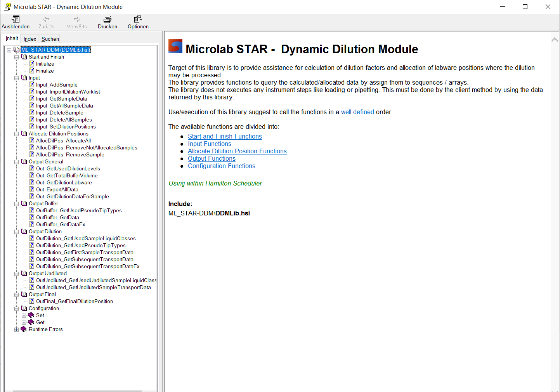This screenshot has width=560, height=392.
Task: Click the question-mark page icon beside Initialize
Action: [x=32, y=64]
